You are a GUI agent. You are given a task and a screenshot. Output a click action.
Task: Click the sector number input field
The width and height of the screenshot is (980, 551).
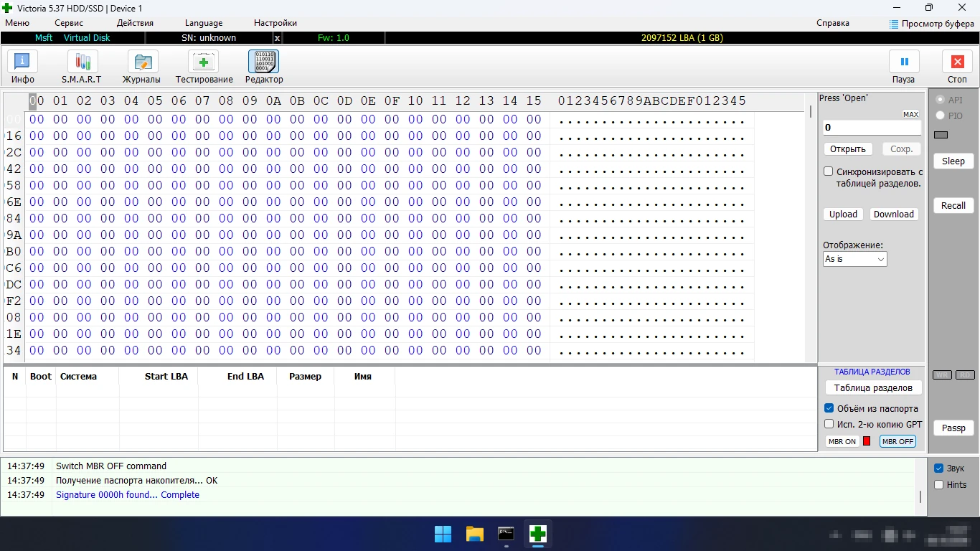pos(872,127)
